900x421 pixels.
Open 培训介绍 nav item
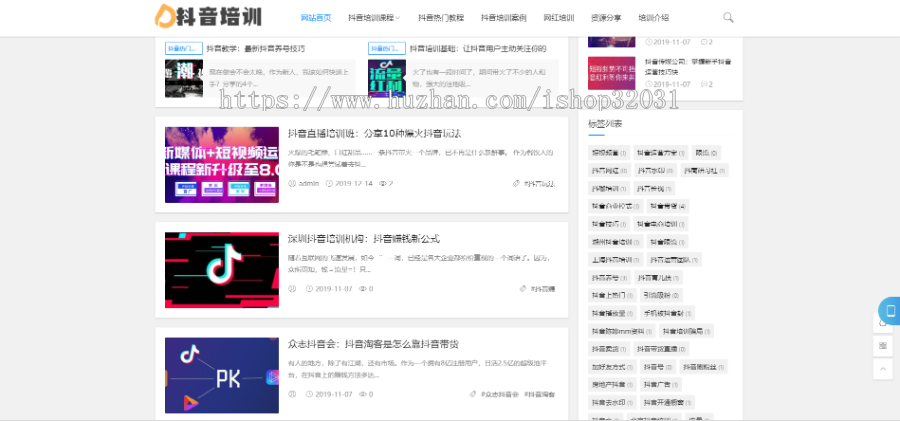(653, 18)
